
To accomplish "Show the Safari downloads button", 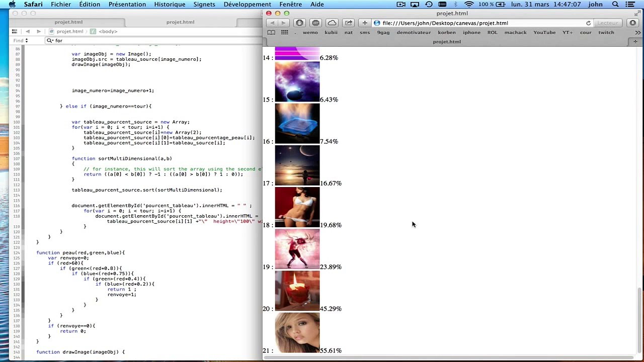I will (633, 23).
